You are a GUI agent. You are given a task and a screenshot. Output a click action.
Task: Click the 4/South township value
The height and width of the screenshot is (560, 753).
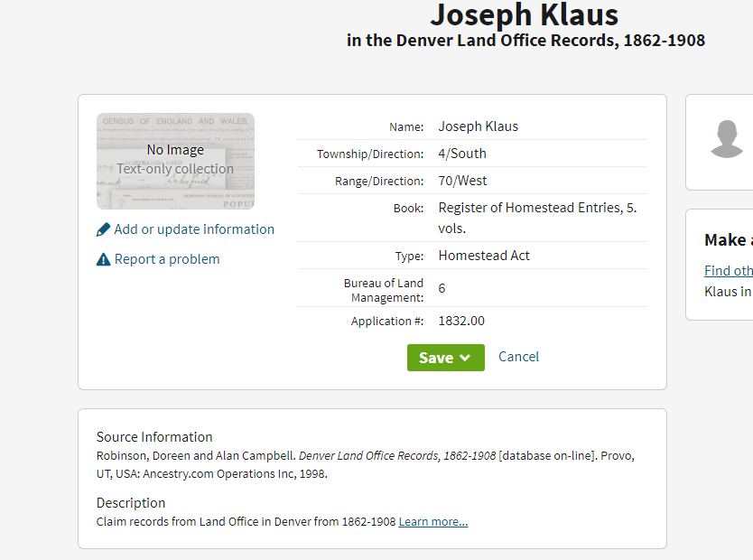[462, 154]
